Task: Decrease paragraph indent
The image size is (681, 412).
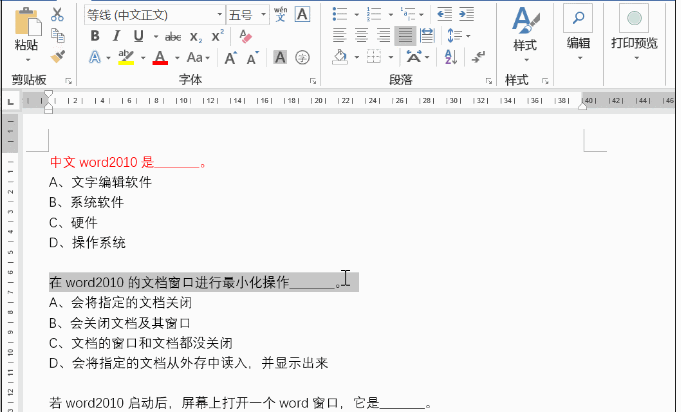Action: [445, 14]
